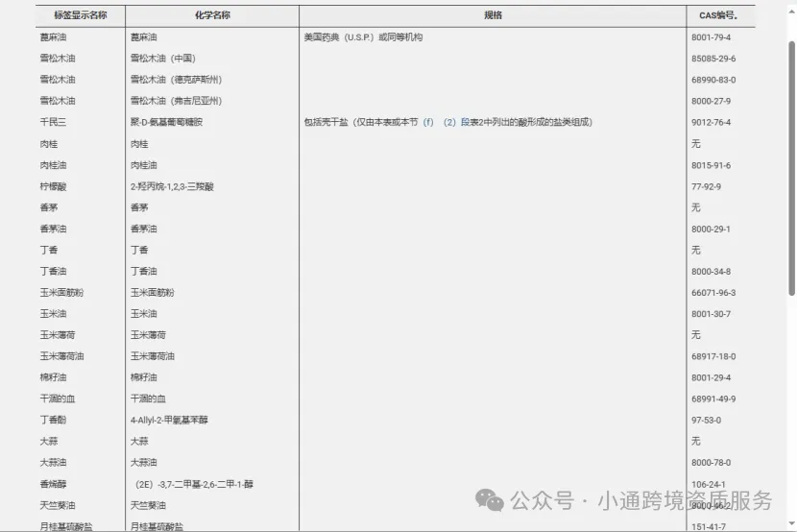The height and width of the screenshot is (532, 798).
Task: Click chemical name 雪松木油 (中国)
Action: point(163,59)
